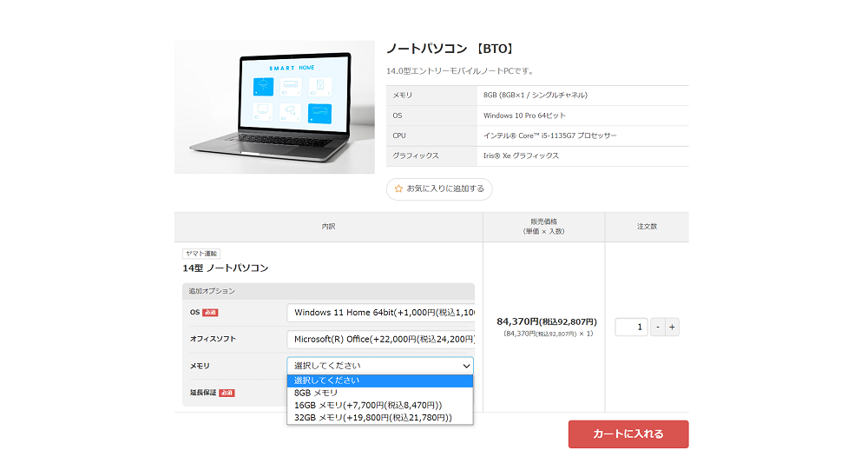Click the star icon in favorites button
Image resolution: width=868 pixels, height=470 pixels.
398,189
